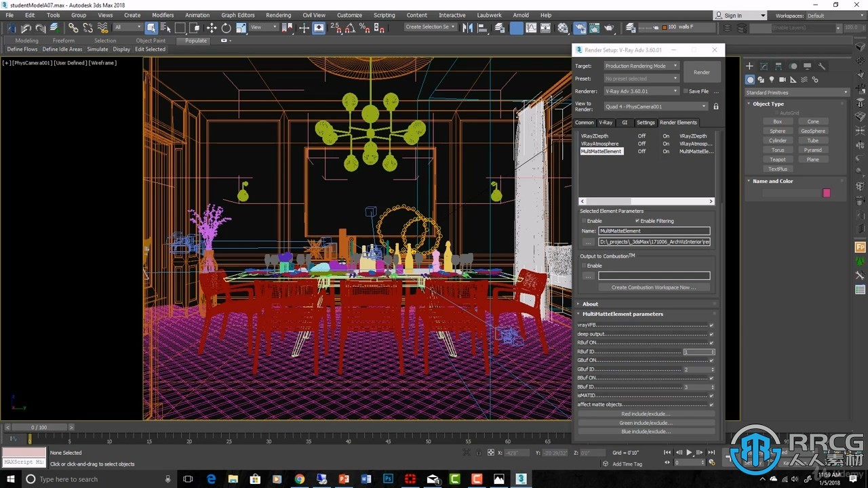Switch to the V-Ray tab
The height and width of the screenshot is (488, 868).
tap(606, 123)
